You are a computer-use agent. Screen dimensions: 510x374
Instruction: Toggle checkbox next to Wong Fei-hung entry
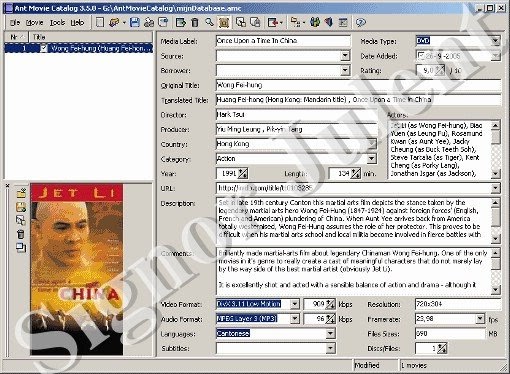[x=44, y=49]
